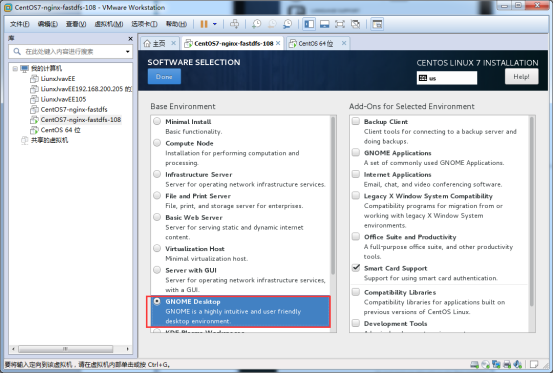The height and width of the screenshot is (373, 553).
Task: Open the 虚拟机(M) menu
Action: pyautogui.click(x=109, y=24)
